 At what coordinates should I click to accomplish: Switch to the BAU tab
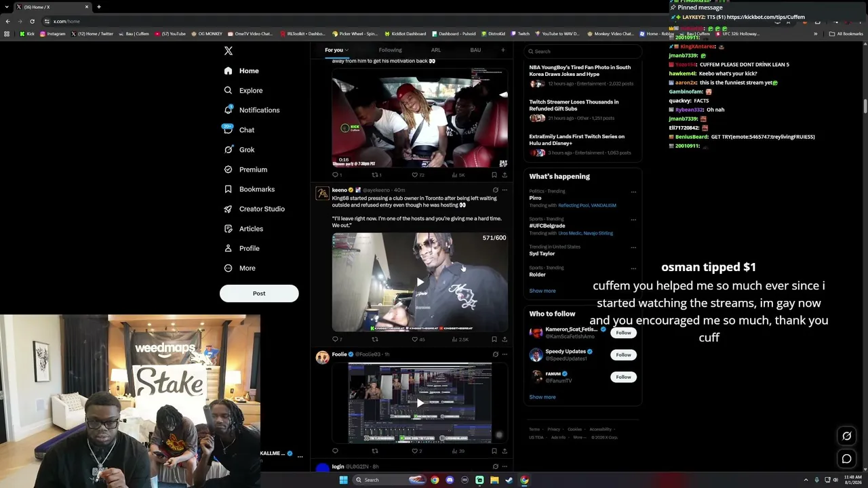click(x=475, y=49)
